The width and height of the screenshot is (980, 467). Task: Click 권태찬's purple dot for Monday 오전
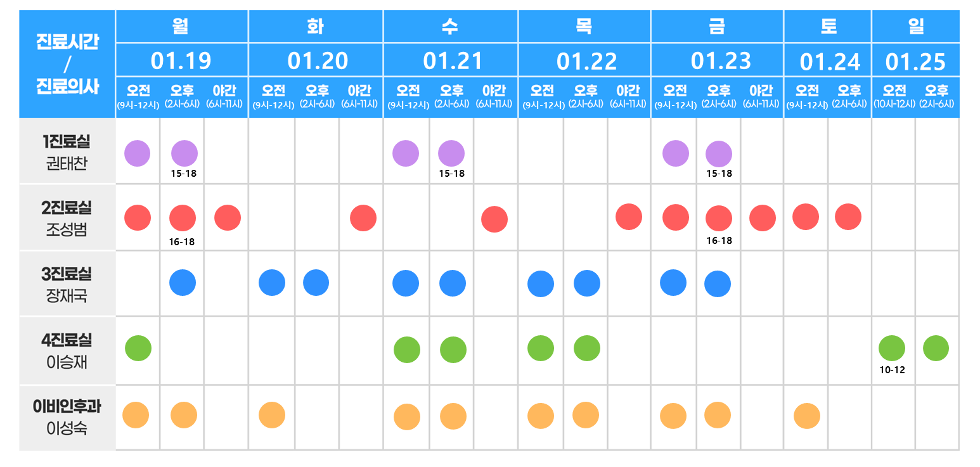click(x=137, y=153)
